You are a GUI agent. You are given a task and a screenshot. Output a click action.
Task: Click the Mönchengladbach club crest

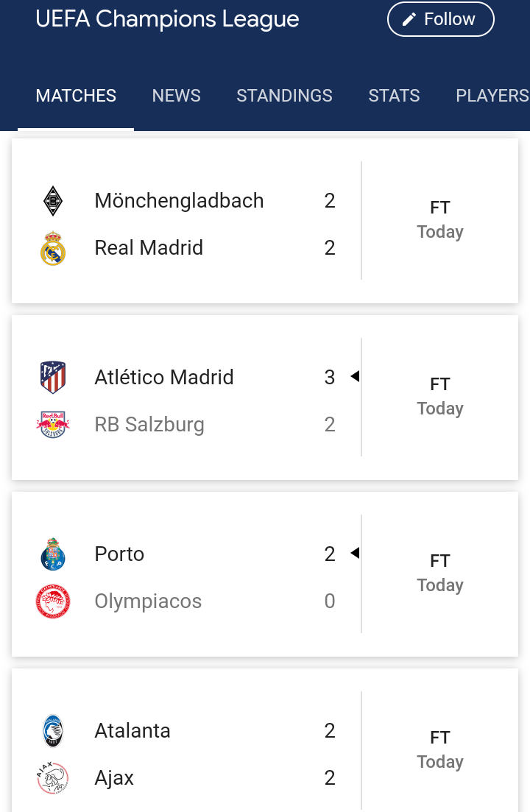pyautogui.click(x=53, y=201)
